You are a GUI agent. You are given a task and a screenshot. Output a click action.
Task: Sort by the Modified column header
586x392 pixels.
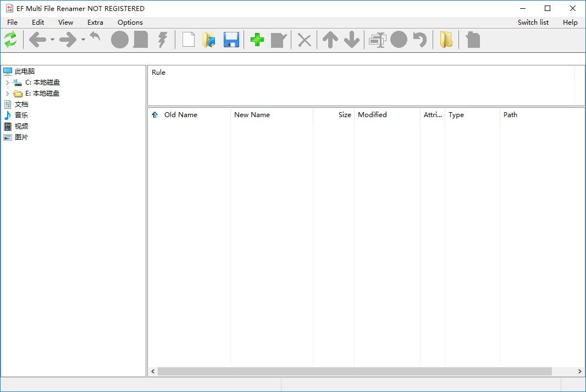(387, 115)
